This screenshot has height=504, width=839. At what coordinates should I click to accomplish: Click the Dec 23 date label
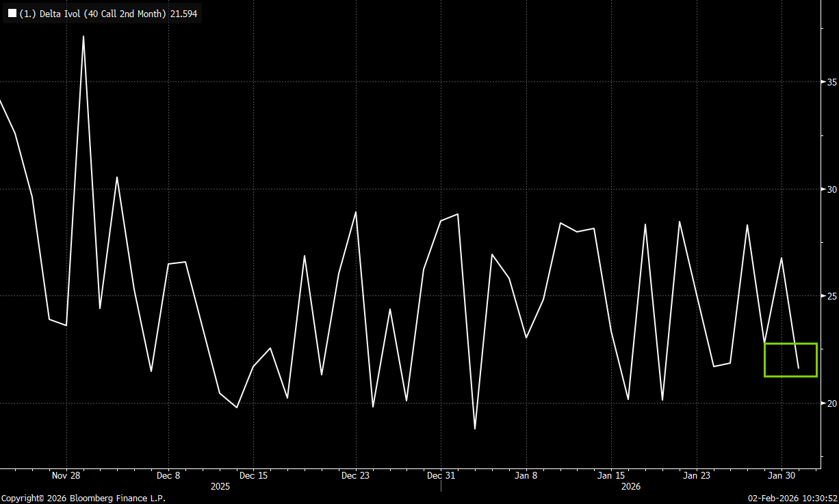point(355,475)
